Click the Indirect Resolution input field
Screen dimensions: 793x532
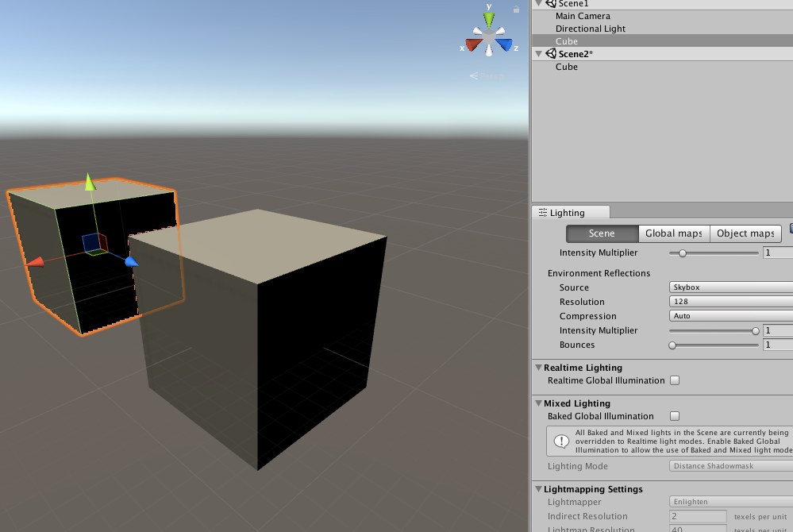(x=698, y=516)
